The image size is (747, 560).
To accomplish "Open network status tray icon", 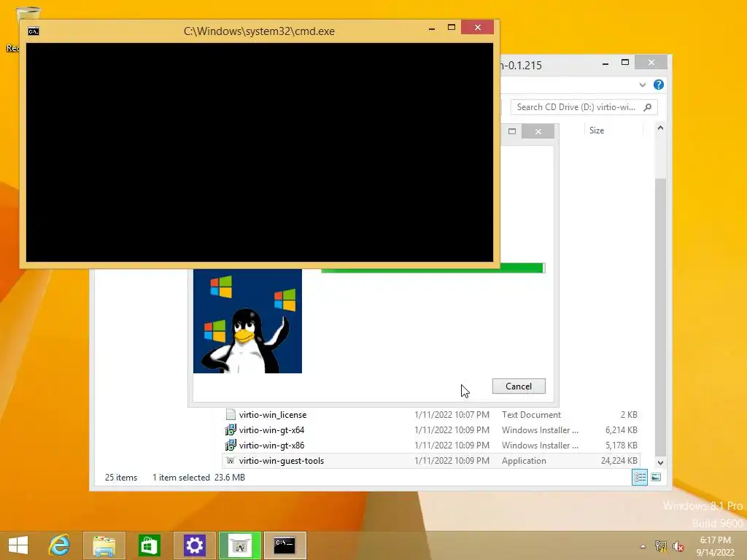I will coord(661,546).
